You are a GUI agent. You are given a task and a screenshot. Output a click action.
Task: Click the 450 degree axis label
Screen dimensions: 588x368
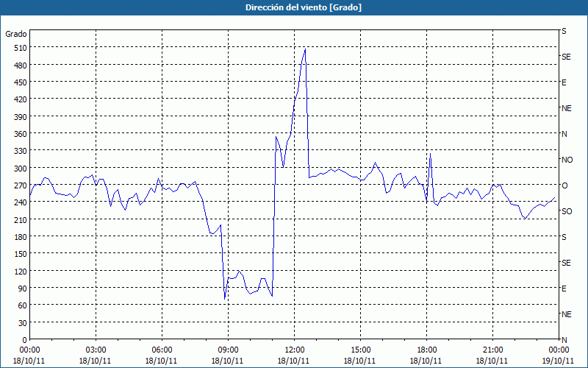point(21,82)
